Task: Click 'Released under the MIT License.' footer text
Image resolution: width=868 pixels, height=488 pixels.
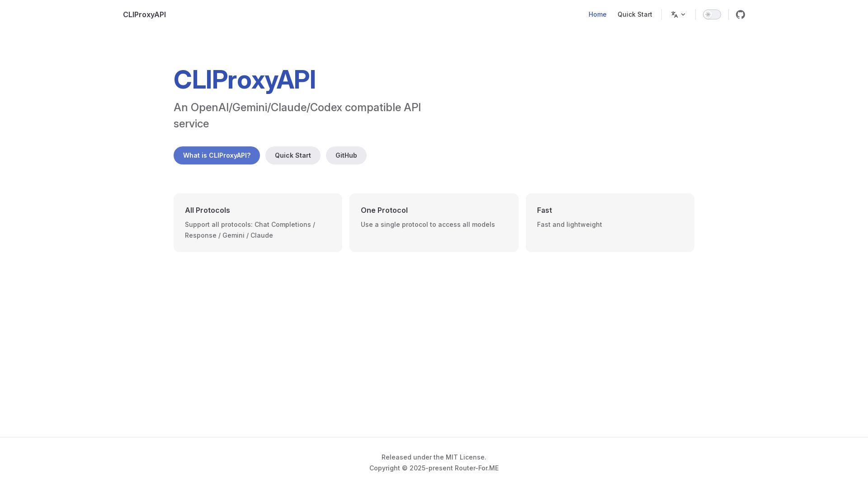Action: [x=434, y=457]
